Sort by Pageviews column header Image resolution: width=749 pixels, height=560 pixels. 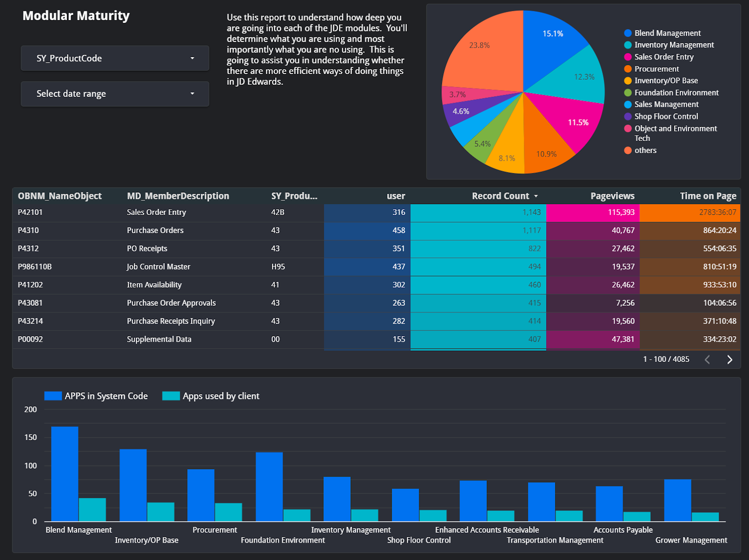point(612,196)
